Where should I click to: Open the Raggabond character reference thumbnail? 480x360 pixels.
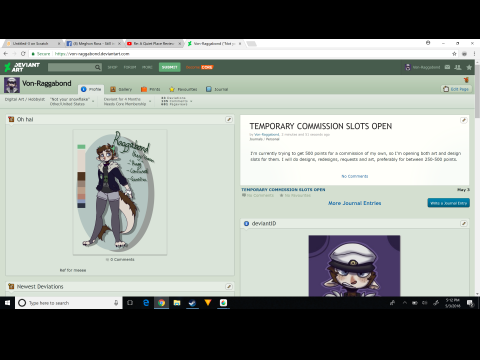120,192
